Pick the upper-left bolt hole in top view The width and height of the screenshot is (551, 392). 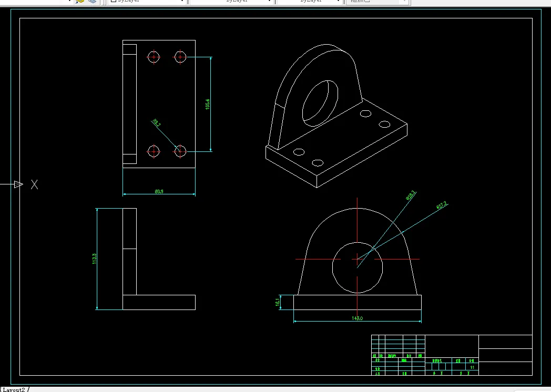click(154, 57)
